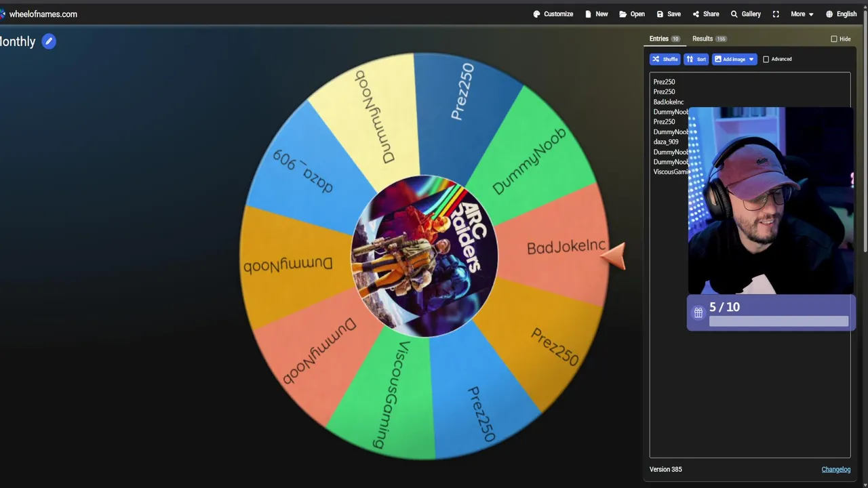Click the first Prez250 entry line
The image size is (868, 488).
[664, 81]
